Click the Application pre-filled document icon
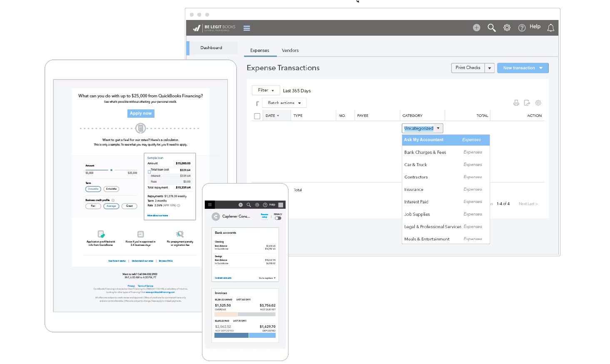Image resolution: width=610 pixels, height=364 pixels. coord(101,234)
